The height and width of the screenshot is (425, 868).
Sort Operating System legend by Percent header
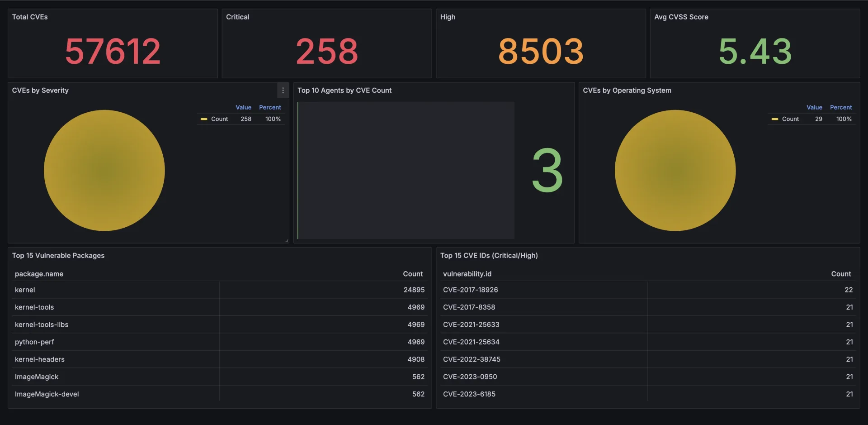point(841,107)
